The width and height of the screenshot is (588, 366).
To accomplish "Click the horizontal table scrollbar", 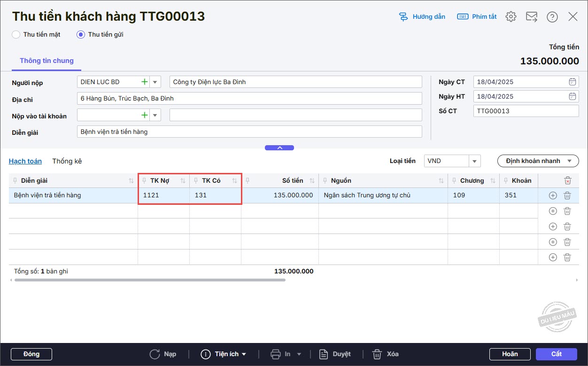I will coord(150,280).
